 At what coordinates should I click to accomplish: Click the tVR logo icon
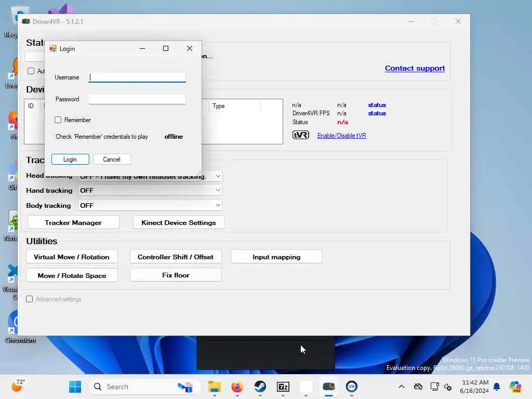(x=301, y=135)
